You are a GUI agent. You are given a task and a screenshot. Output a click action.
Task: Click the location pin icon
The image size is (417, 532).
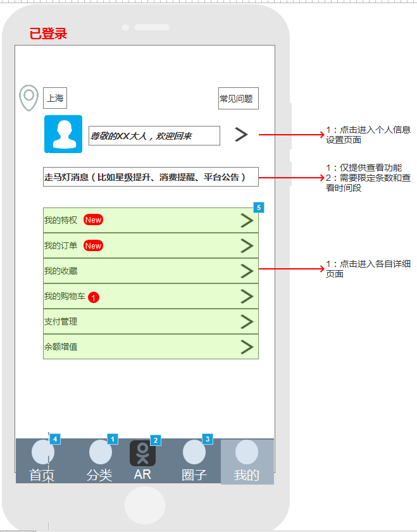[28, 98]
